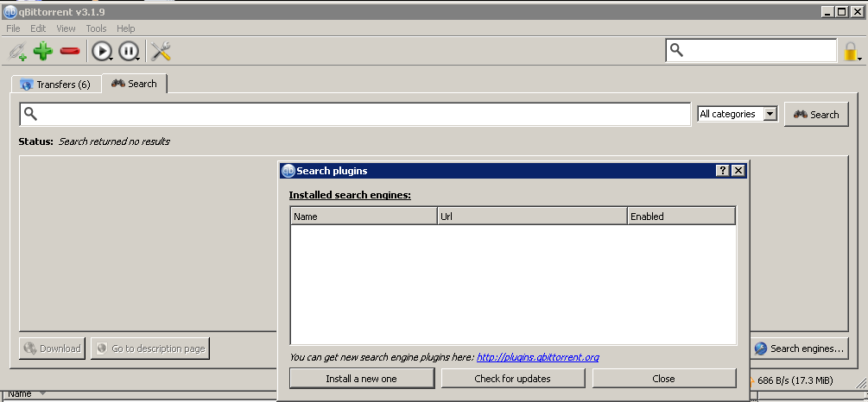The height and width of the screenshot is (402, 868).
Task: Open the Help menu
Action: point(125,28)
